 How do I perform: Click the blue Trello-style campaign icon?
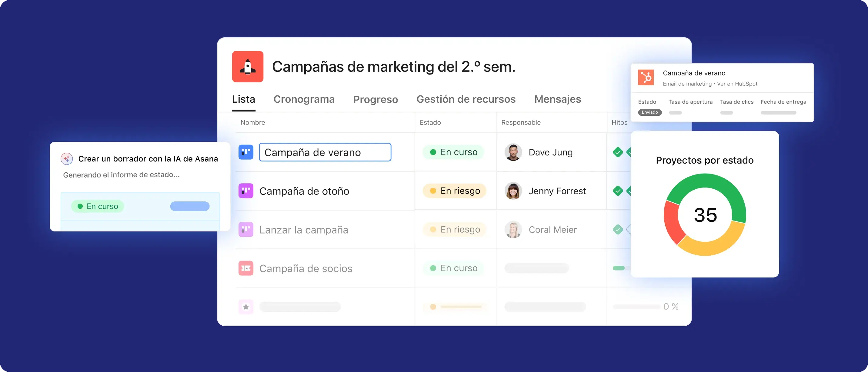(x=246, y=152)
